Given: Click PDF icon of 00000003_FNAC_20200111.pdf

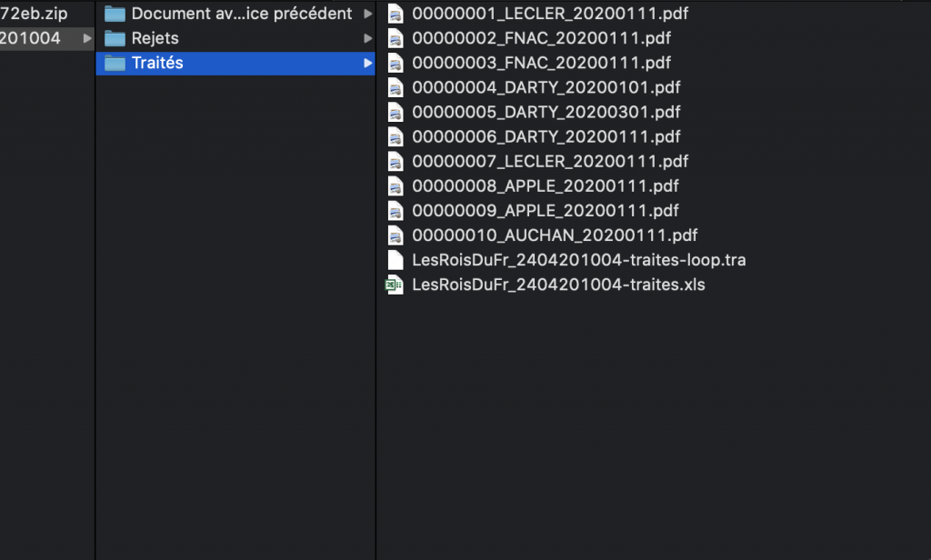Looking at the screenshot, I should click(x=395, y=63).
